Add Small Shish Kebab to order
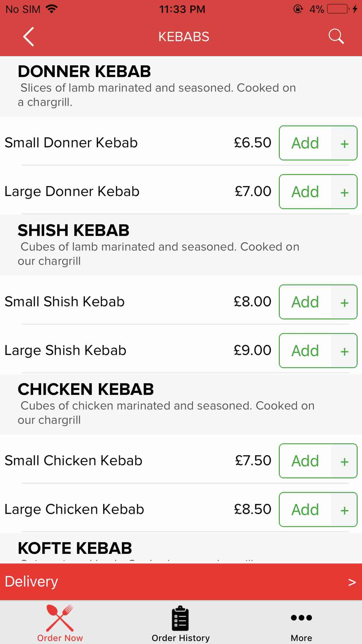 pos(305,302)
